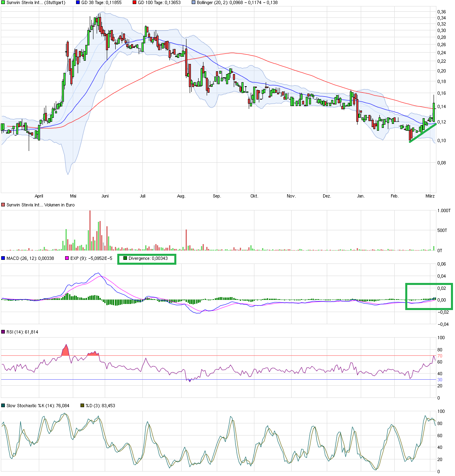Click the 'Aug.' label on the time axis

coord(181,196)
